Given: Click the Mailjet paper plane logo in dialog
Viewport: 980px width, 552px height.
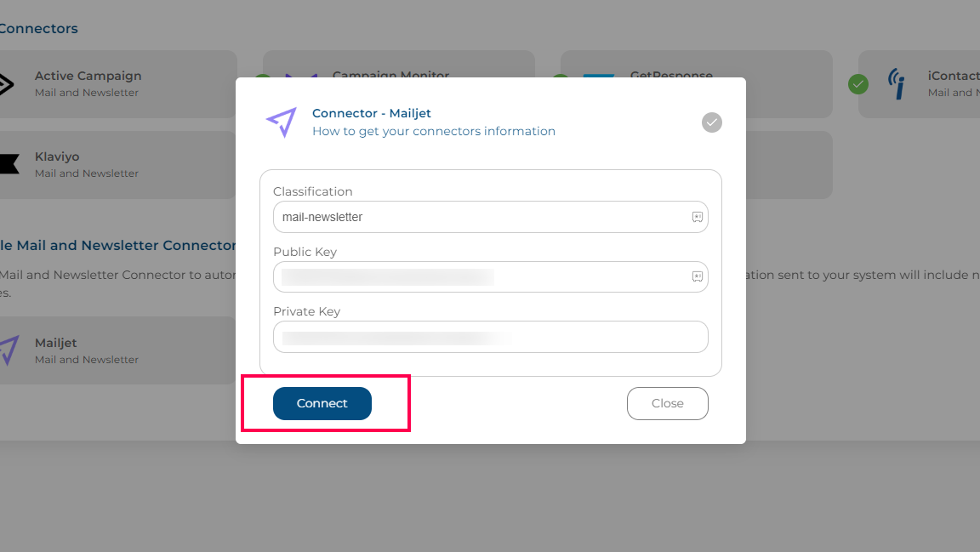Looking at the screenshot, I should (x=282, y=122).
